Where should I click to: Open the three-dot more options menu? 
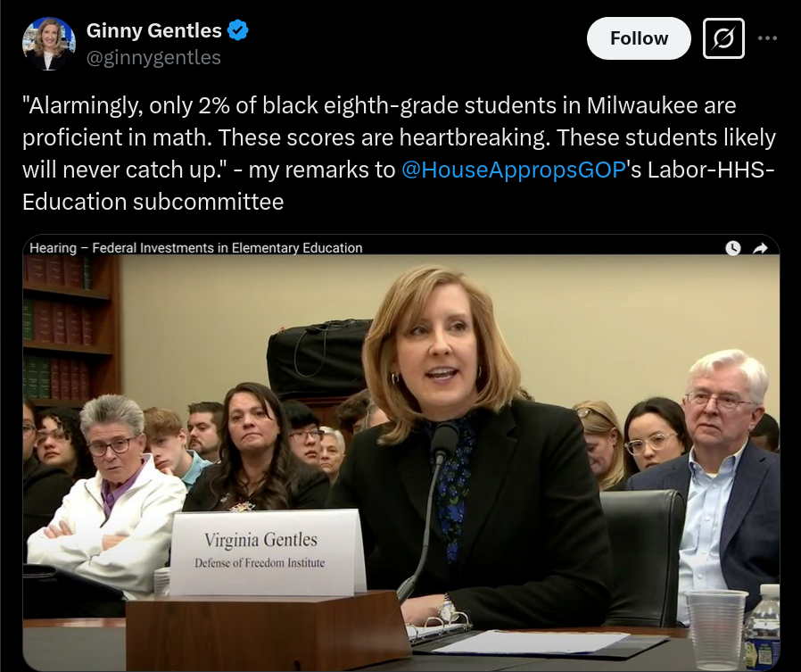pos(767,37)
